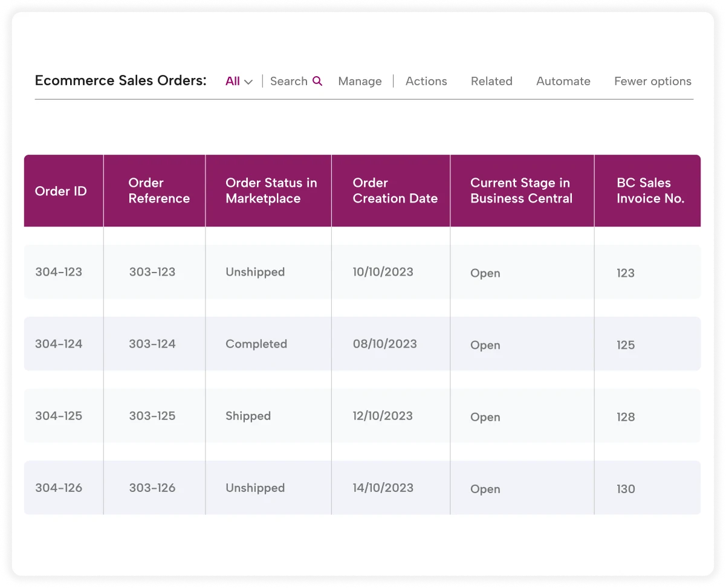Sort by Order ID column header

[61, 191]
